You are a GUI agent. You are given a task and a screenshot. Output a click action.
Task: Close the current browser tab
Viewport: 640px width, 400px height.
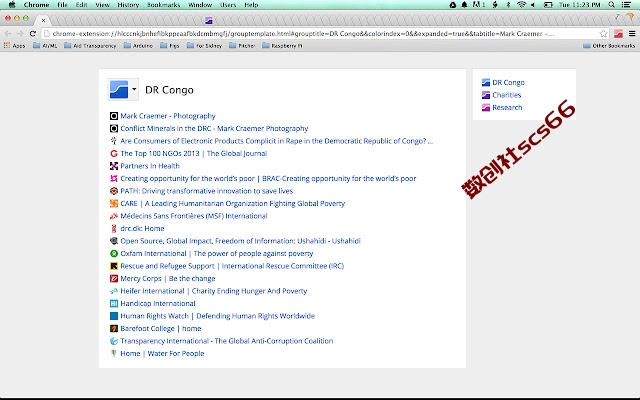[x=43, y=20]
